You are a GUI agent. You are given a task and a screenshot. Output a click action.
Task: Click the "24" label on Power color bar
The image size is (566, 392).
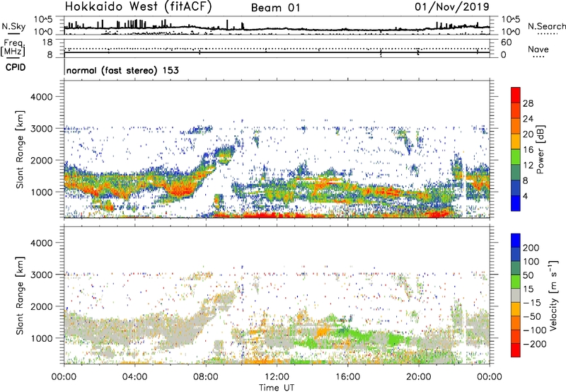(528, 119)
